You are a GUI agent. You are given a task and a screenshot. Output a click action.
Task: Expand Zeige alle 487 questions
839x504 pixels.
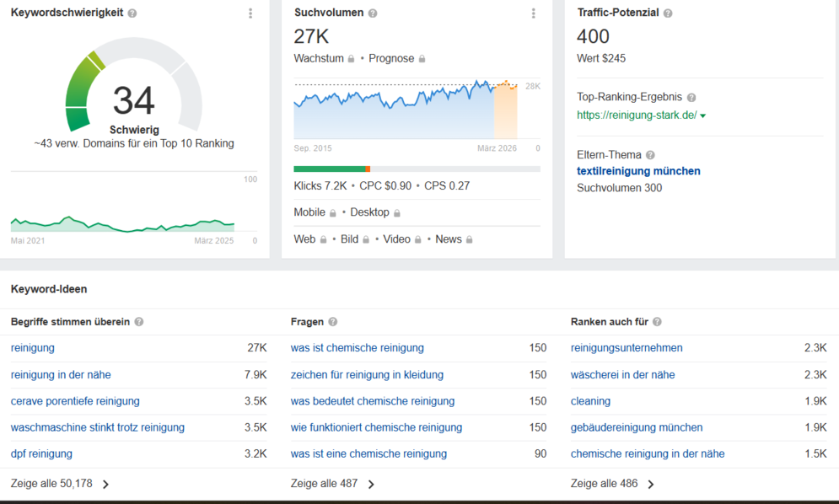pos(332,484)
